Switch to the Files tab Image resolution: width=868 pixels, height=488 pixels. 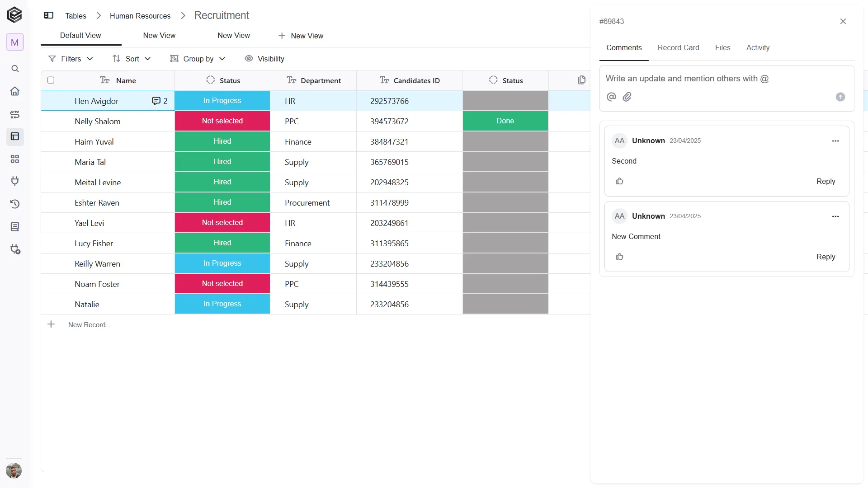coord(722,48)
